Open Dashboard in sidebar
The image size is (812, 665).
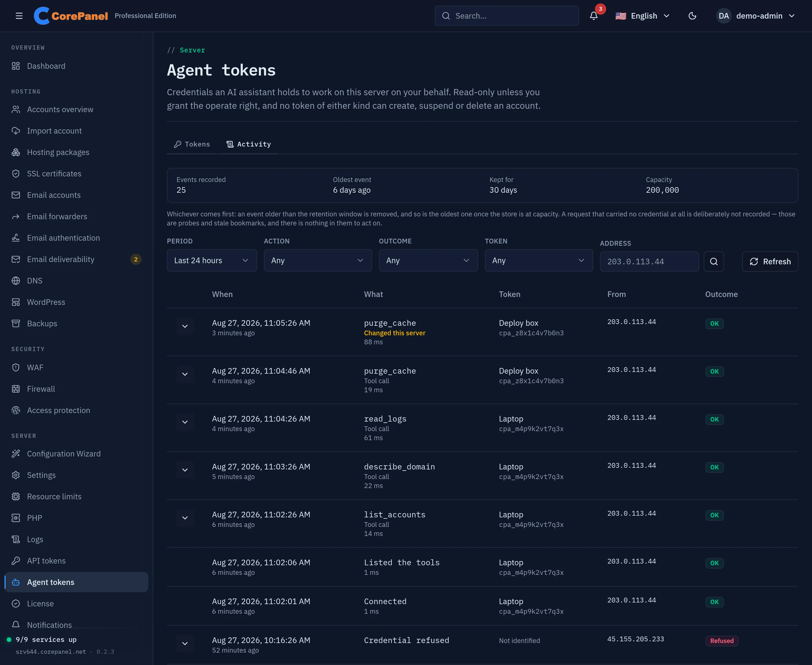tap(76, 66)
